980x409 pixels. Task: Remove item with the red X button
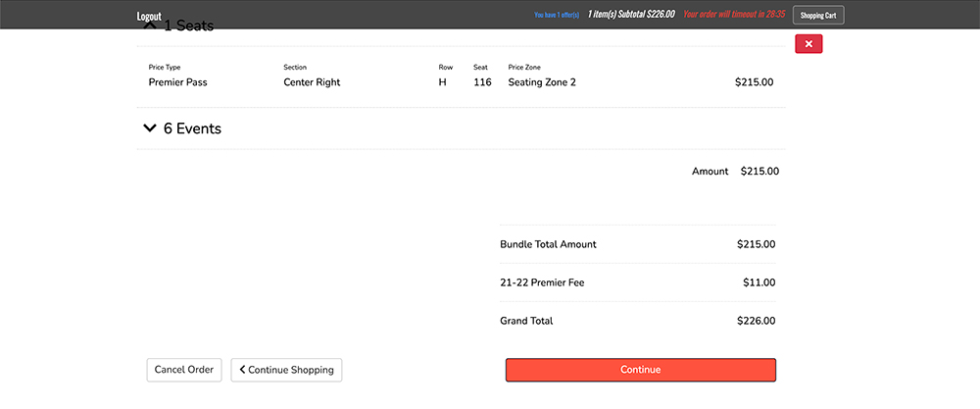tap(808, 44)
